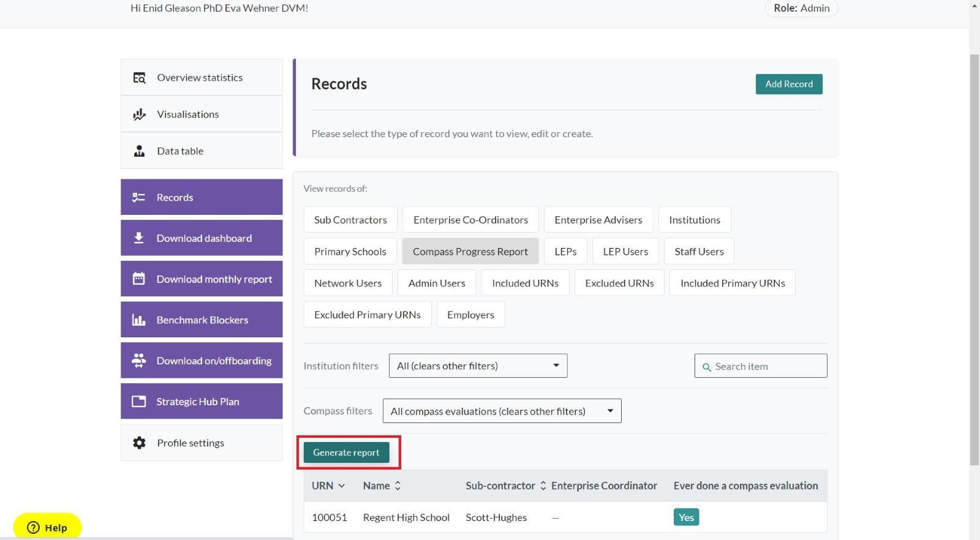Screen dimensions: 980x540
Task: Click the Profile settings gear icon
Action: click(140, 443)
